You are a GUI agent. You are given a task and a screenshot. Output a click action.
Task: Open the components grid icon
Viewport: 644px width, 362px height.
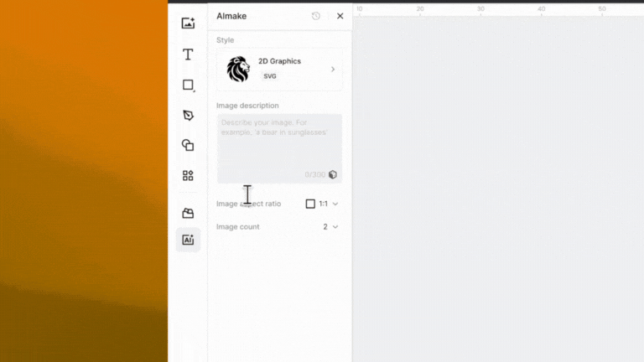pos(188,175)
